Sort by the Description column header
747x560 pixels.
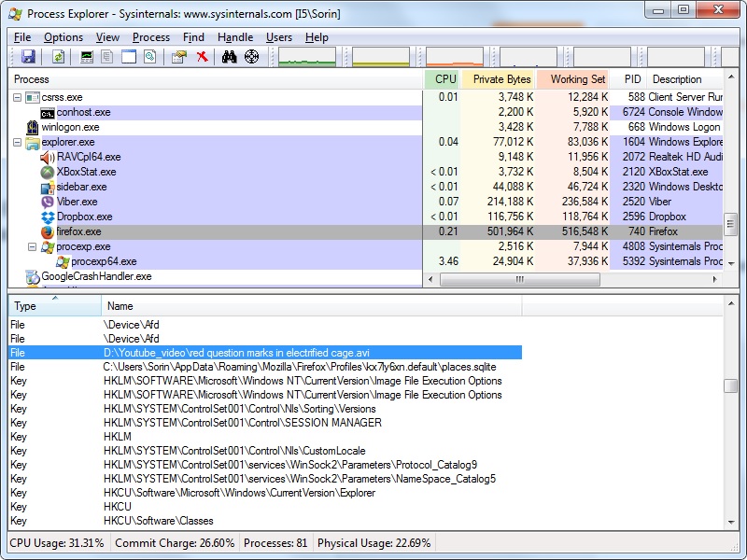point(685,79)
